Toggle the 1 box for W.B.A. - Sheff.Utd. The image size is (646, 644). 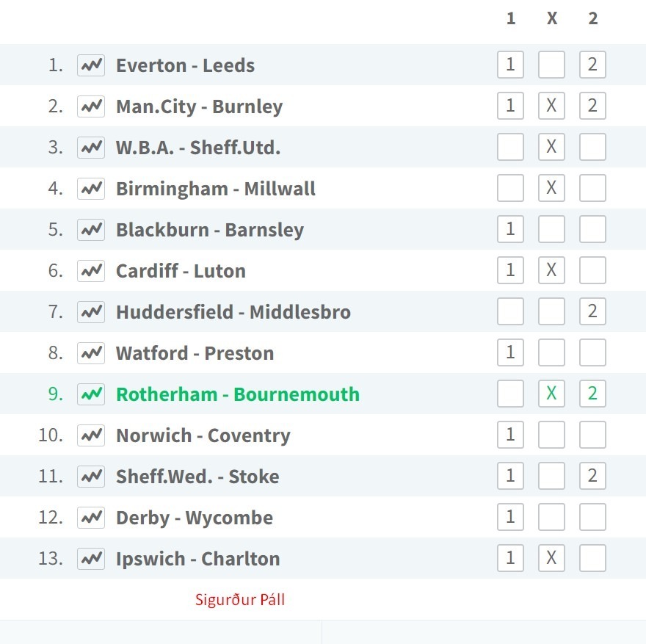tap(510, 147)
